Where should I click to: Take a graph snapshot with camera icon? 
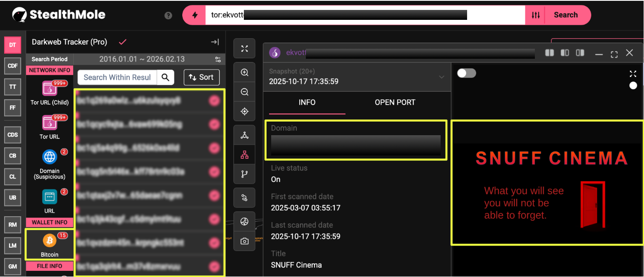click(x=244, y=241)
